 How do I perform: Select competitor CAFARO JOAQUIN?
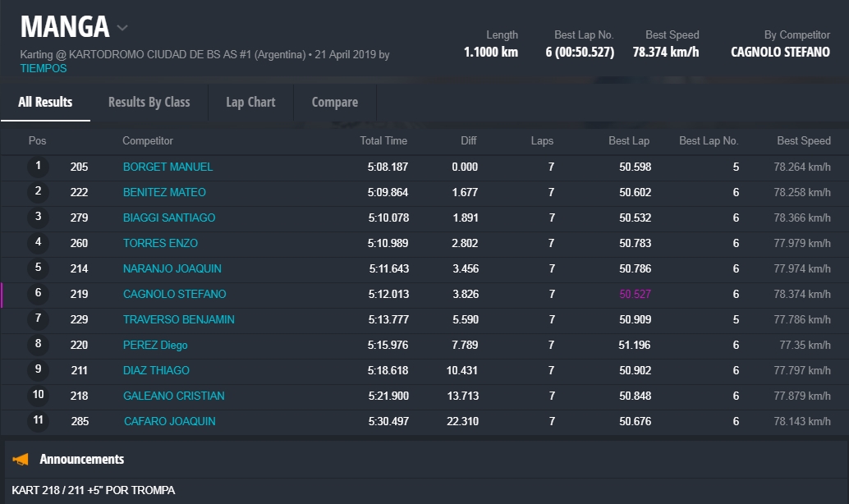pyautogui.click(x=169, y=421)
